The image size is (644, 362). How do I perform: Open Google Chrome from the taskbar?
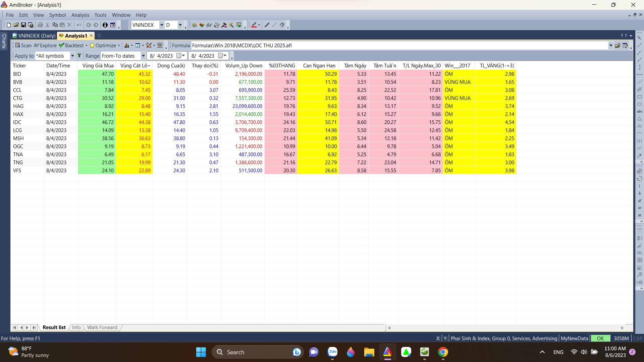[443, 352]
